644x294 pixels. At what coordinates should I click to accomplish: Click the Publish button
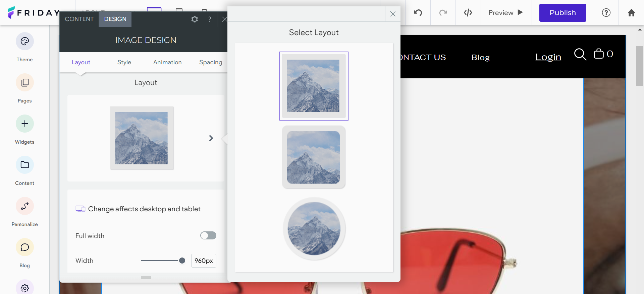(x=562, y=13)
